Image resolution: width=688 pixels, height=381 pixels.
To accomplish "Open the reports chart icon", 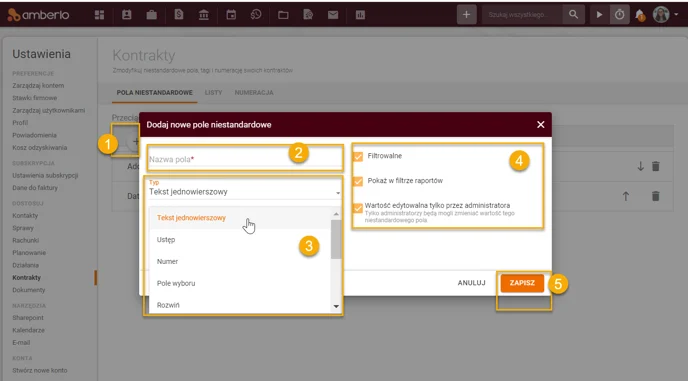I will click(x=360, y=15).
